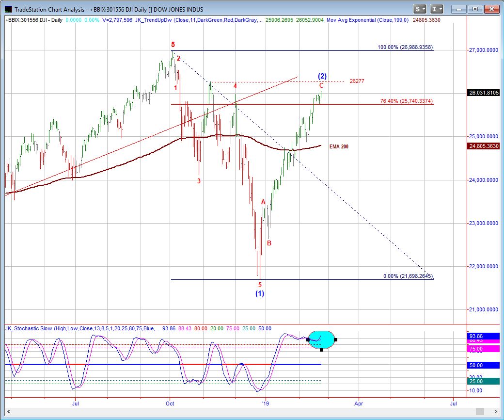
Task: Click the V=2,797,596 volume readout
Action: pos(117,20)
